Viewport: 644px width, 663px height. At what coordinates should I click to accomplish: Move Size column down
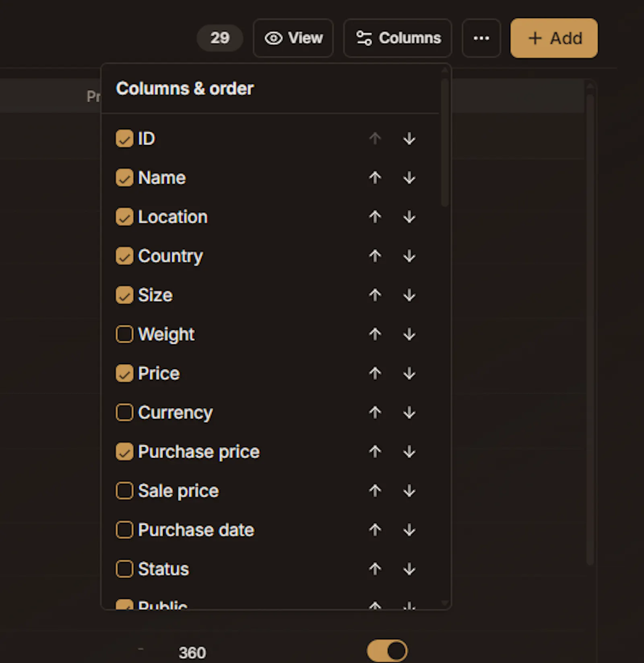click(x=409, y=295)
